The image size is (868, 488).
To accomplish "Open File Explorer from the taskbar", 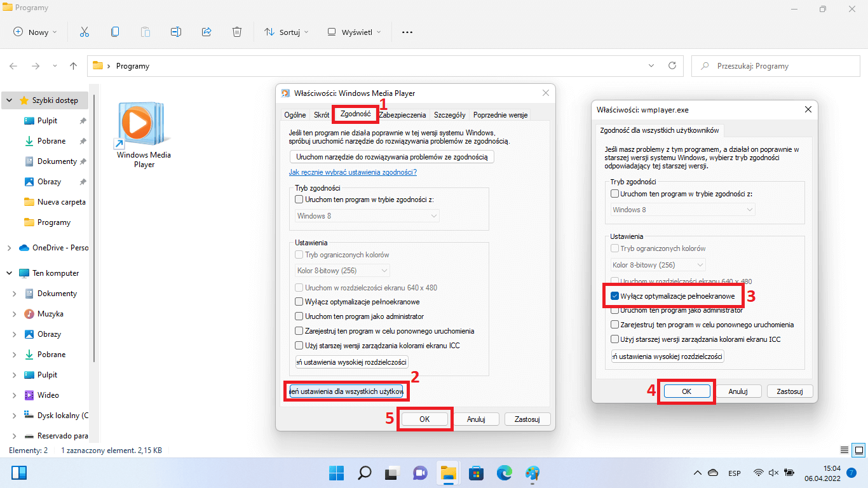I will coord(449,473).
